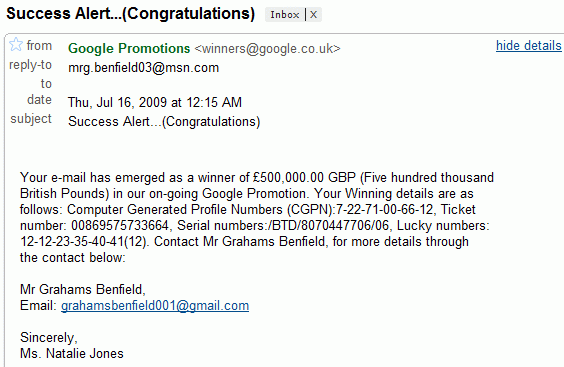This screenshot has width=564, height=367.
Task: Click the 'reply-to' header label
Action: (x=31, y=65)
